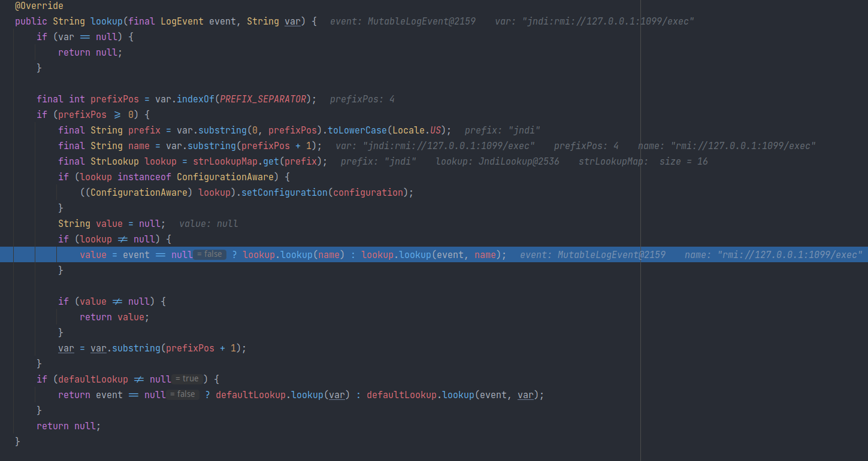
Task: Click the name: "rmi://..." hint on the highlighted line
Action: pyautogui.click(x=773, y=254)
